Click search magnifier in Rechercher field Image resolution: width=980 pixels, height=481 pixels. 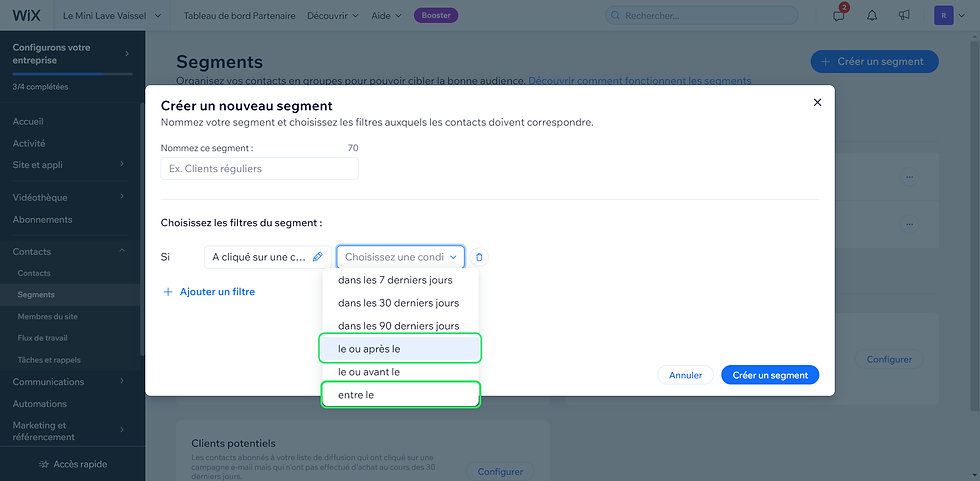(616, 16)
